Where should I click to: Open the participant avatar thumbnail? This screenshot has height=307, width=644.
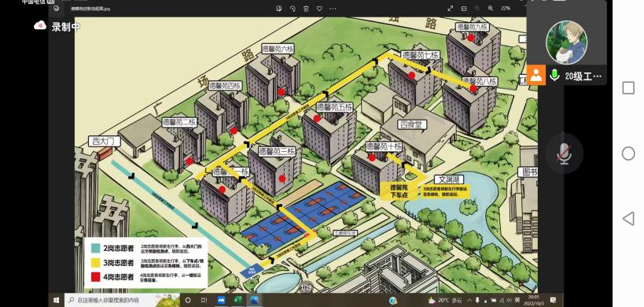pos(566,43)
